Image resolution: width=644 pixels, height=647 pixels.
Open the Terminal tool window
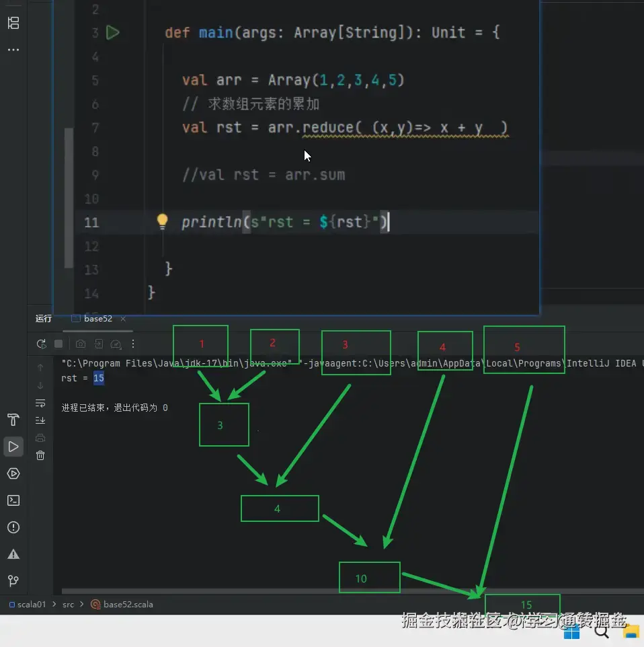(x=13, y=500)
